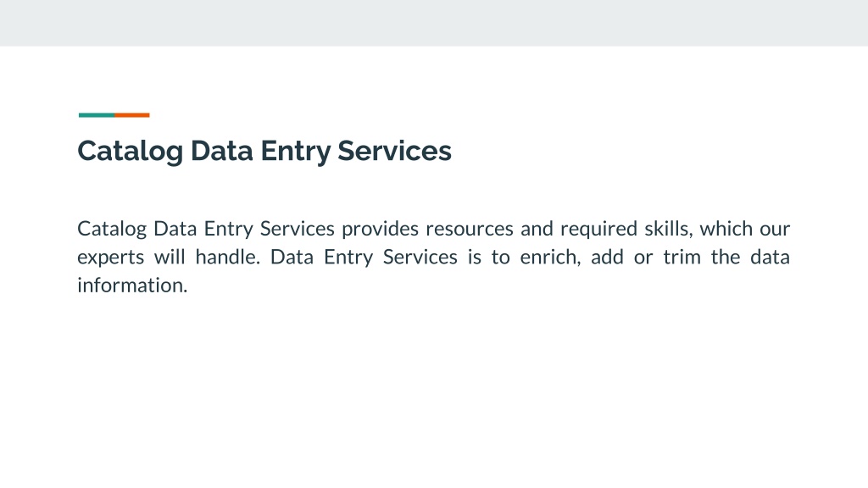This screenshot has width=868, height=488.
Task: Click the word 'add' in the second line
Action: coord(607,257)
